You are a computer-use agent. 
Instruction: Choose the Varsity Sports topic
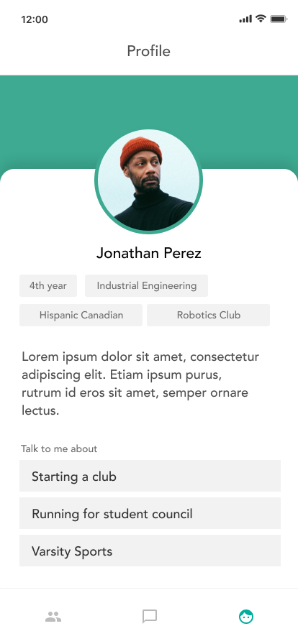click(x=150, y=551)
